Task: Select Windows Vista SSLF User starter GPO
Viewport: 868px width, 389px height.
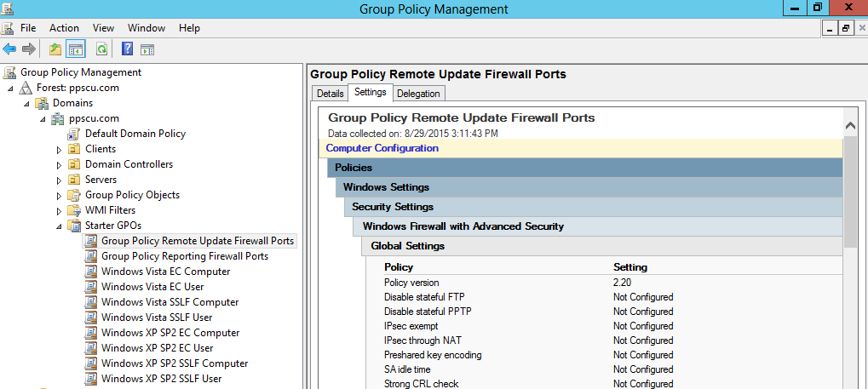Action: coord(157,317)
